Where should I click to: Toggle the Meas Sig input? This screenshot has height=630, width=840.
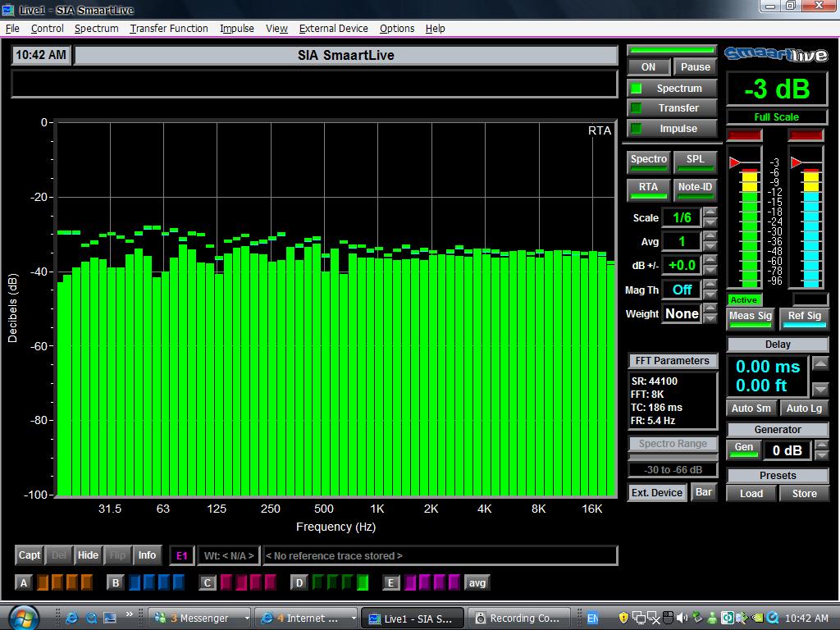750,317
